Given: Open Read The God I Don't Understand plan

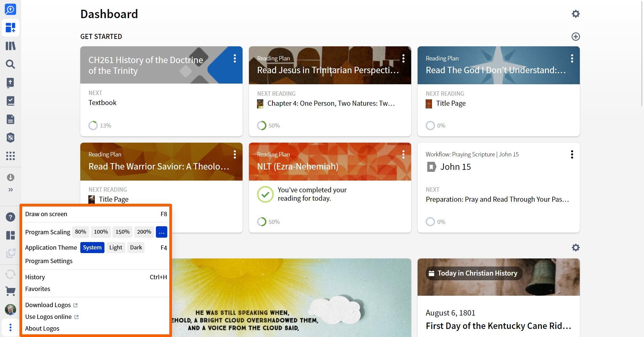Looking at the screenshot, I should 496,70.
